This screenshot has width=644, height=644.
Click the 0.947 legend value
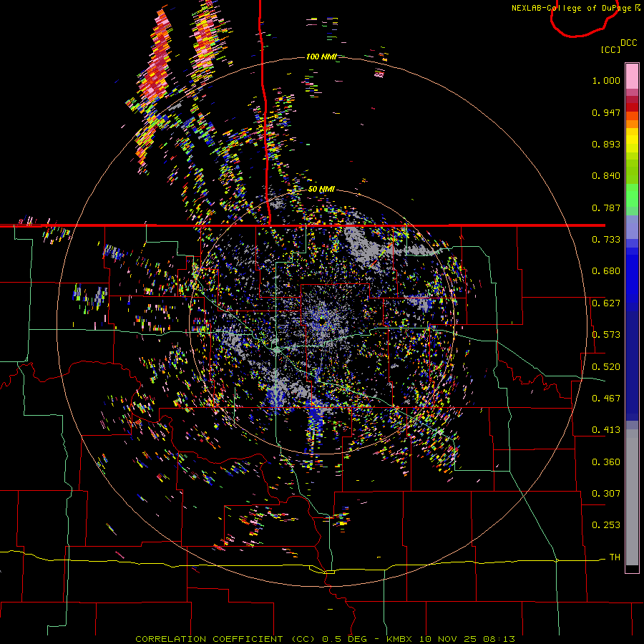click(x=606, y=112)
